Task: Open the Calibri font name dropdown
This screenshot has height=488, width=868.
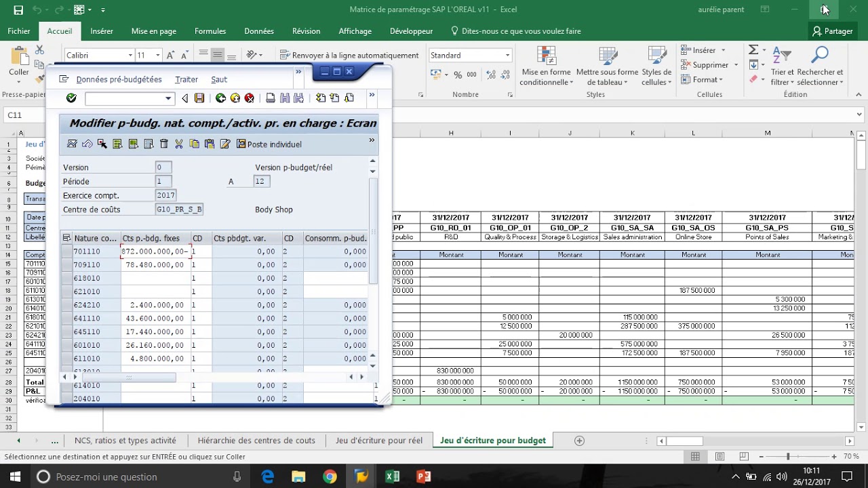Action: coord(130,56)
